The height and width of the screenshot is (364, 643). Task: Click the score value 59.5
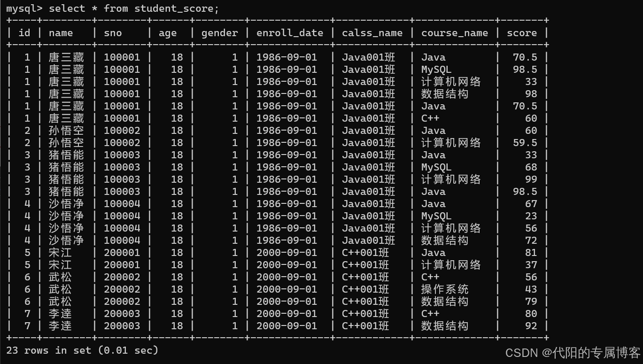(x=525, y=143)
